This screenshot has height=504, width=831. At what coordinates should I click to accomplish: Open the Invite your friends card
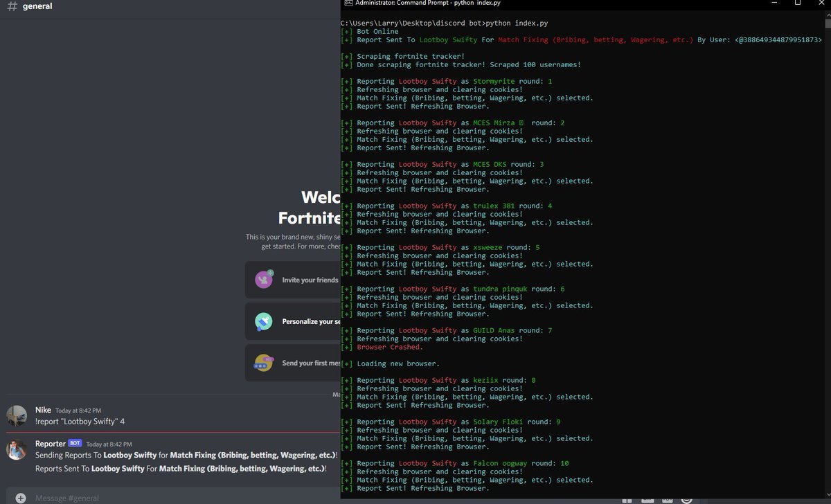(293, 280)
